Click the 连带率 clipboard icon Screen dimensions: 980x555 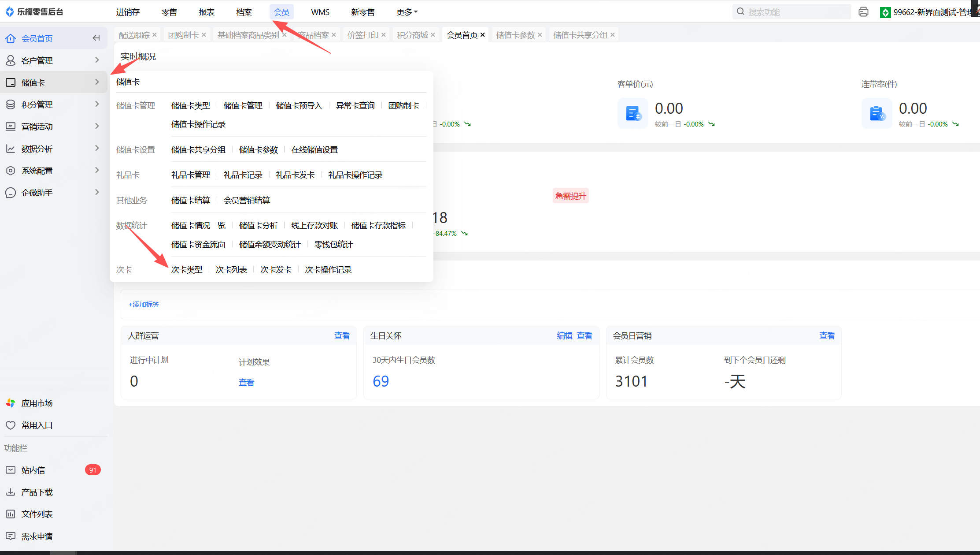tap(877, 114)
